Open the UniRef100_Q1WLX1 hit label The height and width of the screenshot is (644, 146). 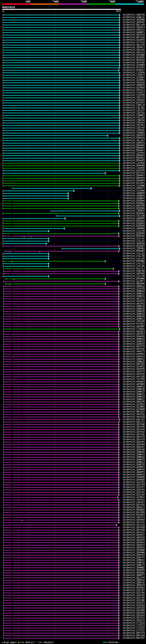133,17
